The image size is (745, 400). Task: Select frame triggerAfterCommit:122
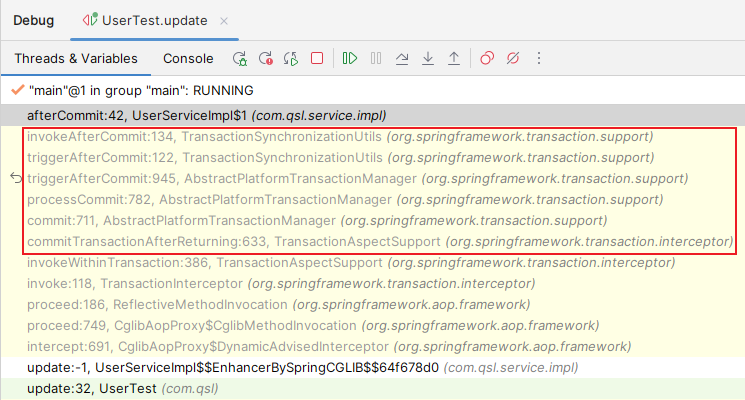coord(373,158)
